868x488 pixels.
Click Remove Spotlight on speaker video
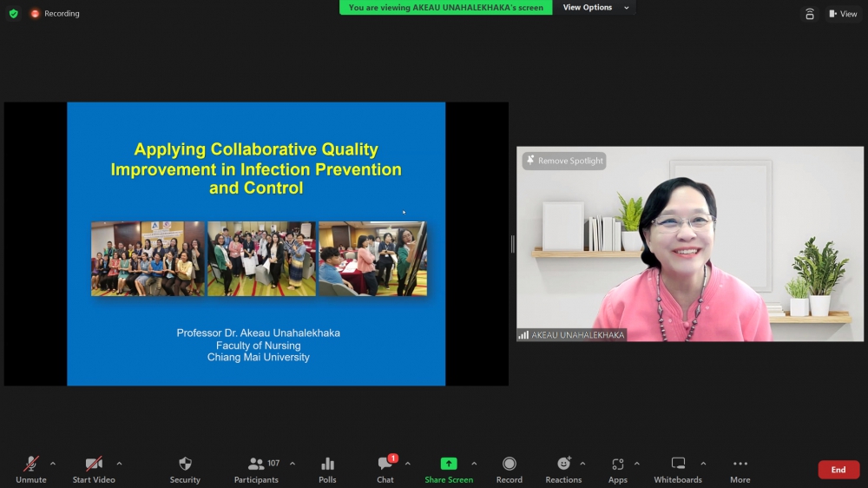point(564,161)
